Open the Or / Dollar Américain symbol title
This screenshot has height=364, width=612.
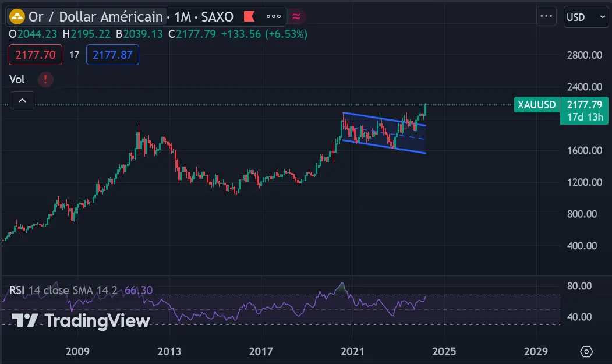click(x=95, y=17)
